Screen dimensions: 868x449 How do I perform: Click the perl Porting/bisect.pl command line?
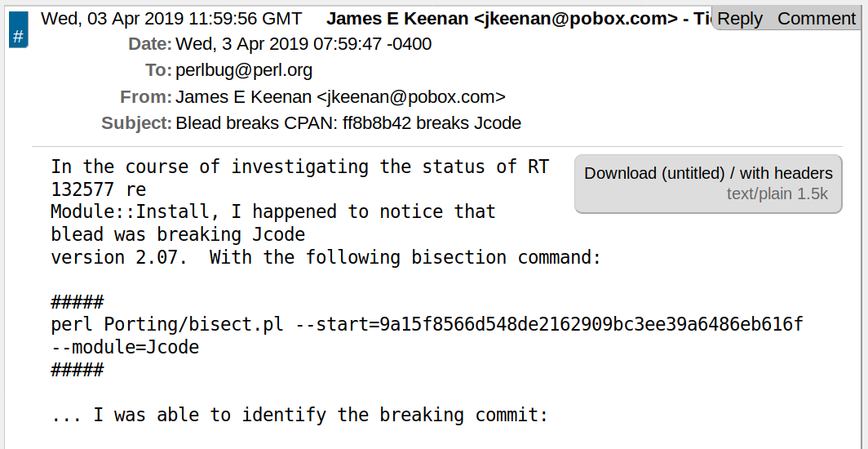coord(427,324)
